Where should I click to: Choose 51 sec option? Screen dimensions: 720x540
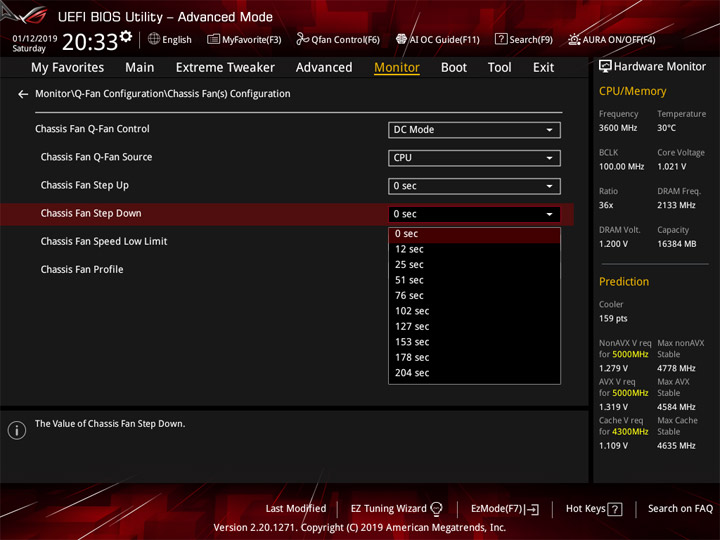pyautogui.click(x=474, y=281)
